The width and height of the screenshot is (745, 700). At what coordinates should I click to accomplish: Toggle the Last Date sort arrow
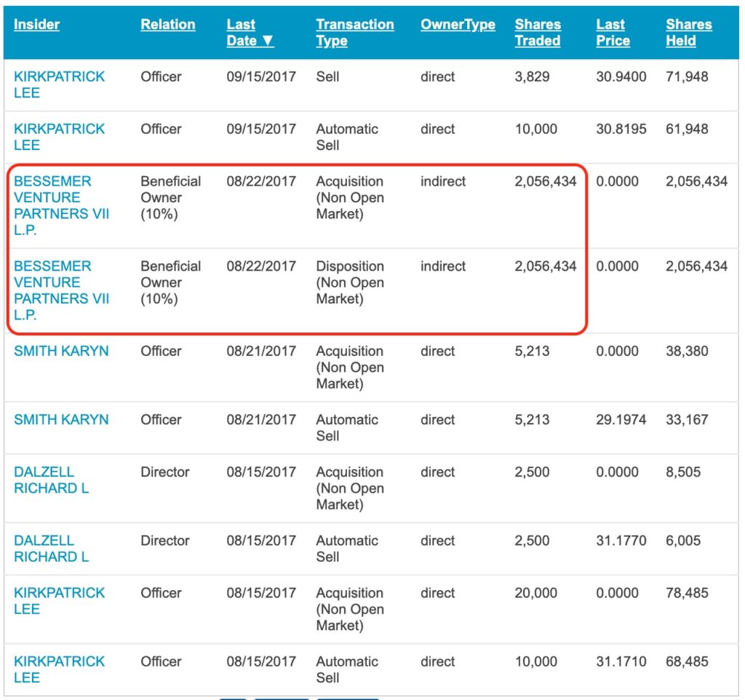coord(268,41)
